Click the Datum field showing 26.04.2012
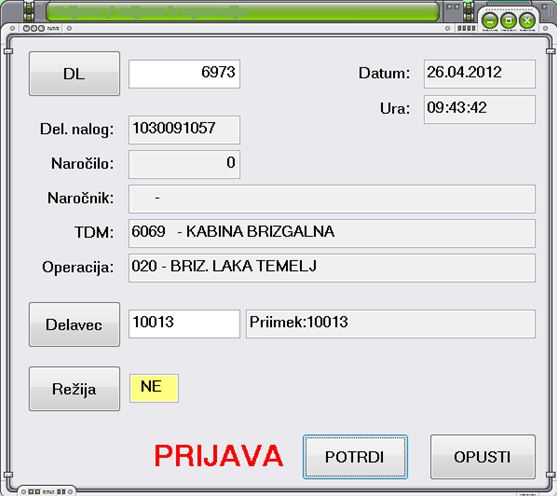This screenshot has width=557, height=496. pyautogui.click(x=480, y=74)
